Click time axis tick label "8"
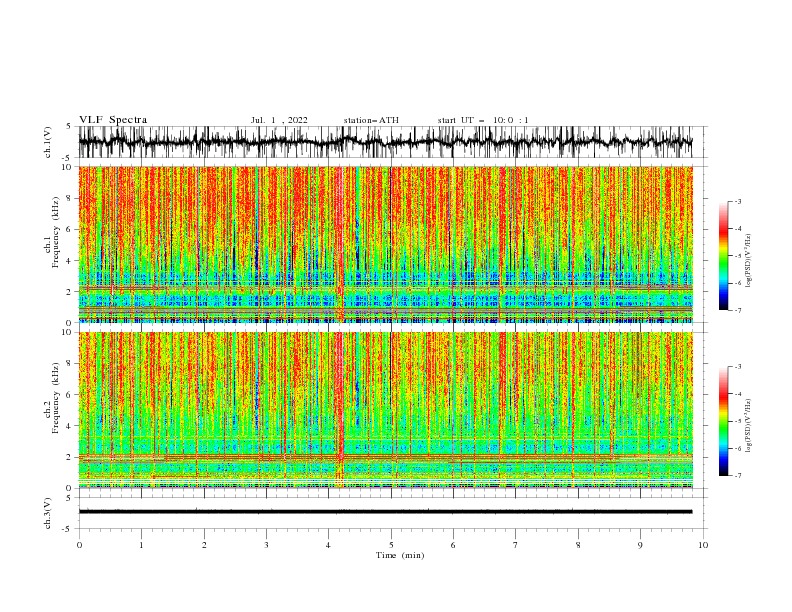This screenshot has height=612, width=792. tap(578, 545)
